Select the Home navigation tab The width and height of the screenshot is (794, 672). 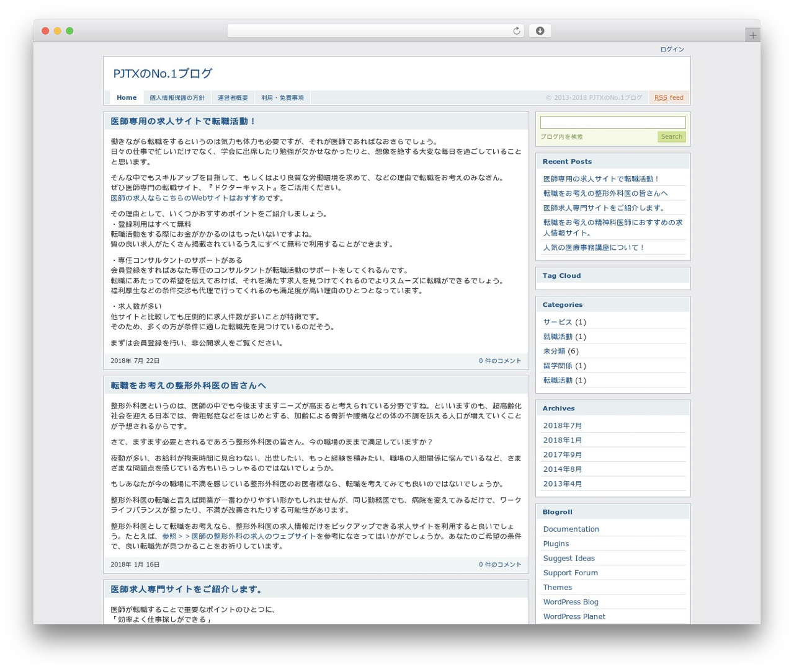(x=127, y=98)
